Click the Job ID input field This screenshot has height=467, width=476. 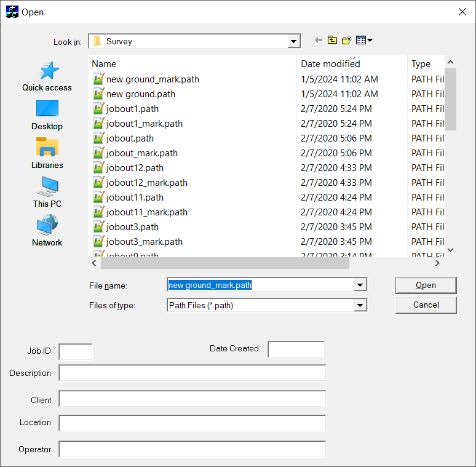coord(75,351)
